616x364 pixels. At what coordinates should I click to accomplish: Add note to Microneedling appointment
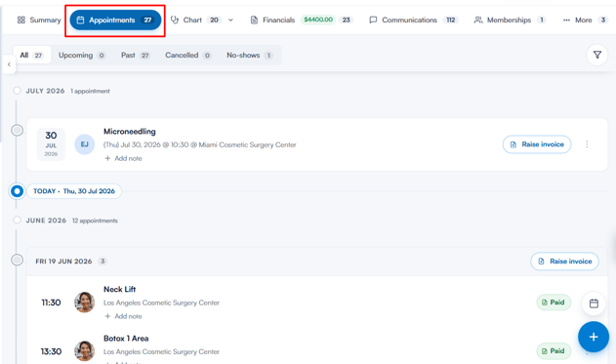pyautogui.click(x=123, y=158)
